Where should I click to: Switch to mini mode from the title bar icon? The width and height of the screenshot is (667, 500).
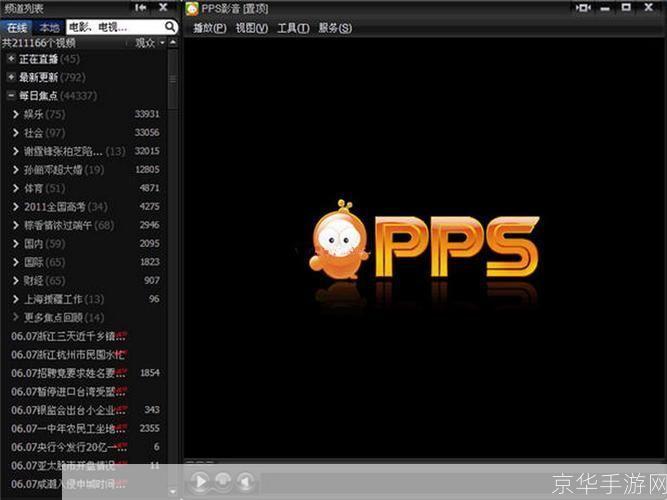583,8
